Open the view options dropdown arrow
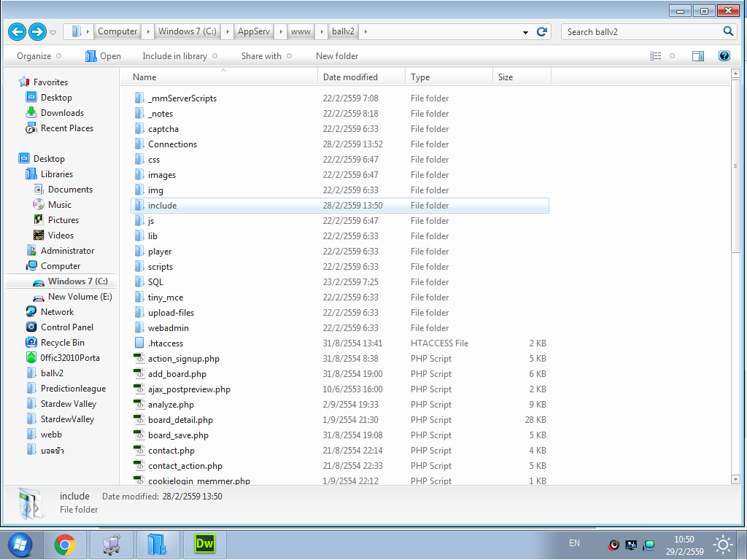Viewport: 747px width, 560px height. tap(672, 56)
